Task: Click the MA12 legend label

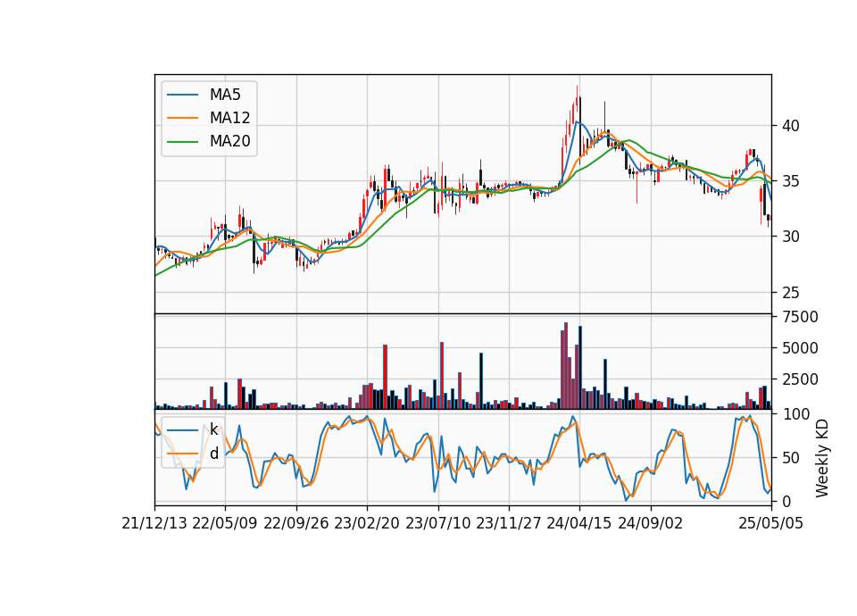Action: click(229, 118)
